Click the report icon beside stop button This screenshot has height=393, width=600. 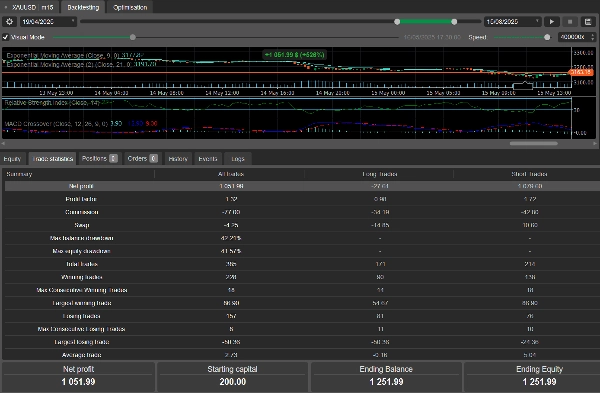[x=588, y=22]
